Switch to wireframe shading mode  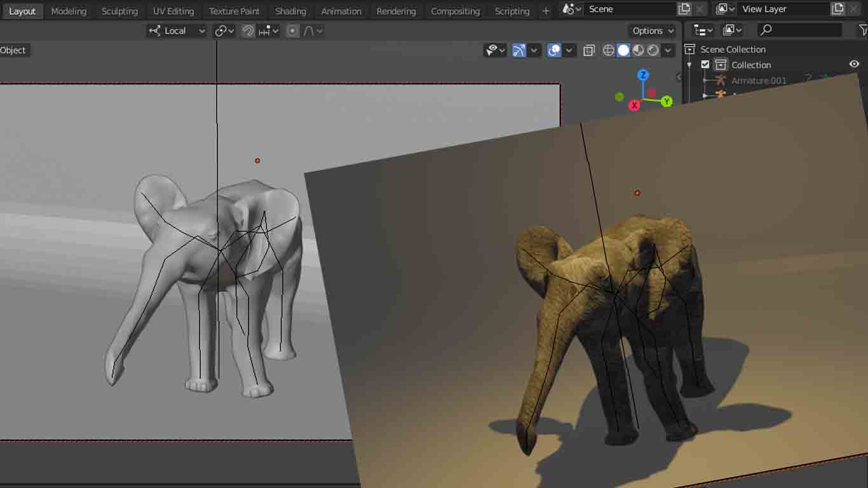pyautogui.click(x=608, y=50)
